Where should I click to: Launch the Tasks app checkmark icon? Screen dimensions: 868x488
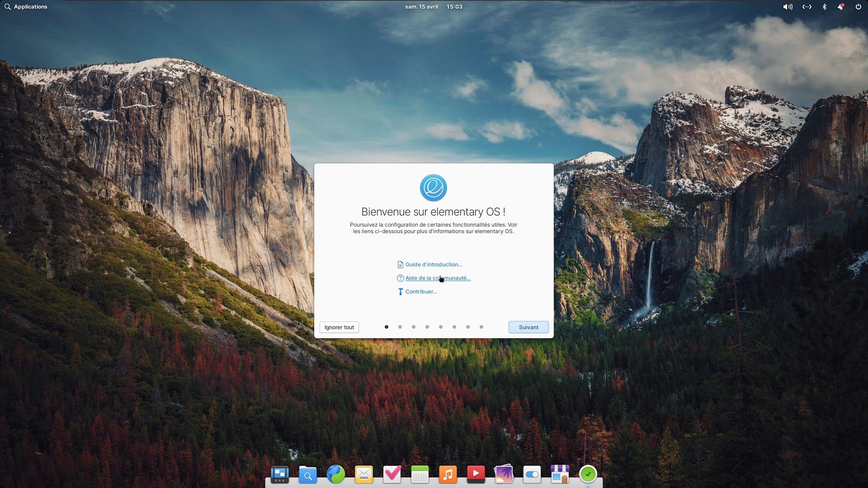coord(392,474)
